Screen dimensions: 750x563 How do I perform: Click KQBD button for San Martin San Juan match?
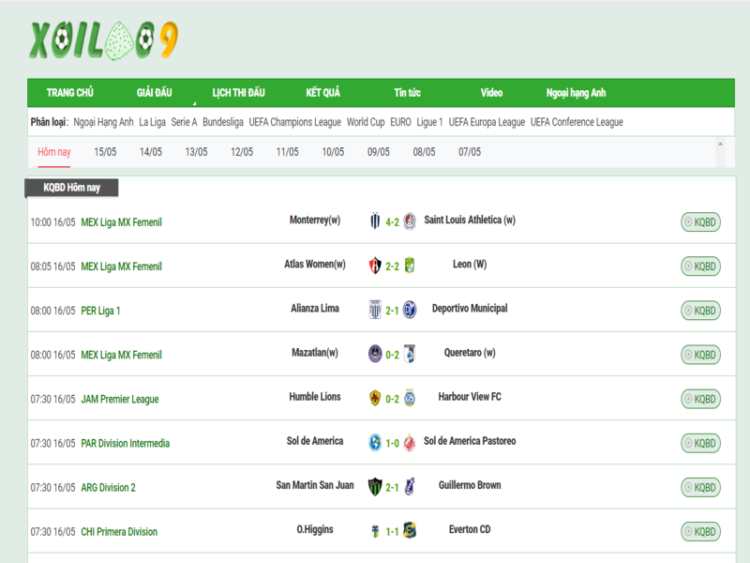pyautogui.click(x=701, y=487)
